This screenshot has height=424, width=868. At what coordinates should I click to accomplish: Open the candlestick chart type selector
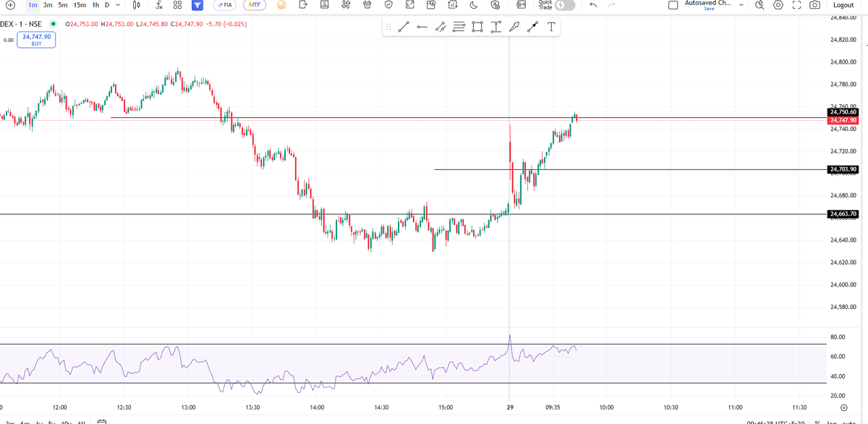pyautogui.click(x=137, y=5)
